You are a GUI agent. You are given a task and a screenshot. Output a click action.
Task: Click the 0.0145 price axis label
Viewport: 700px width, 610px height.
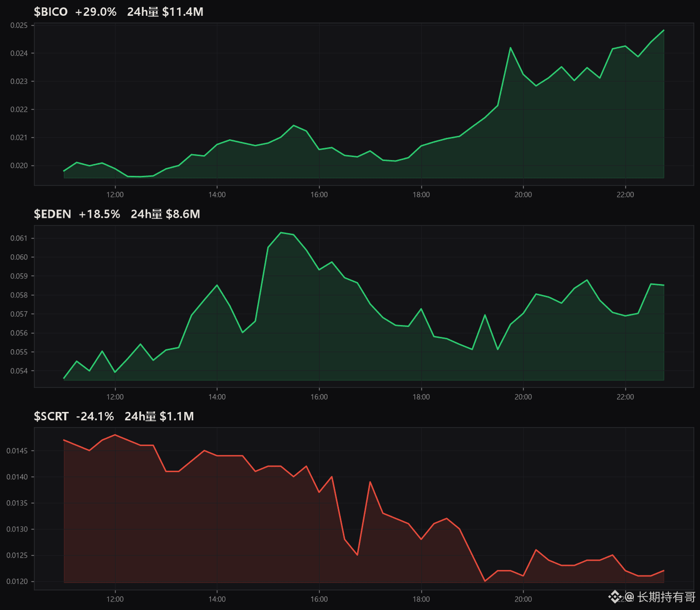point(17,450)
